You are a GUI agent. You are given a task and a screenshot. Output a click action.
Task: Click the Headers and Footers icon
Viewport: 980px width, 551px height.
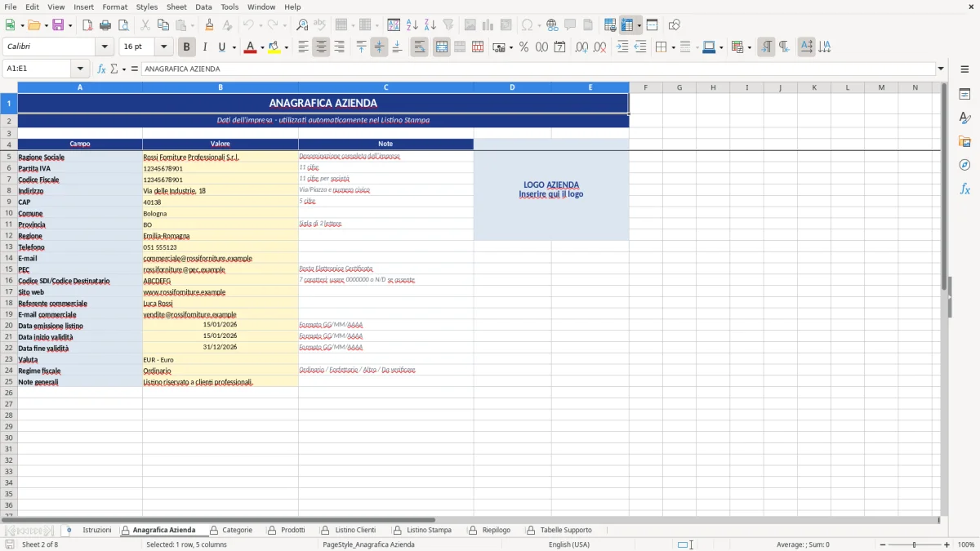(588, 25)
